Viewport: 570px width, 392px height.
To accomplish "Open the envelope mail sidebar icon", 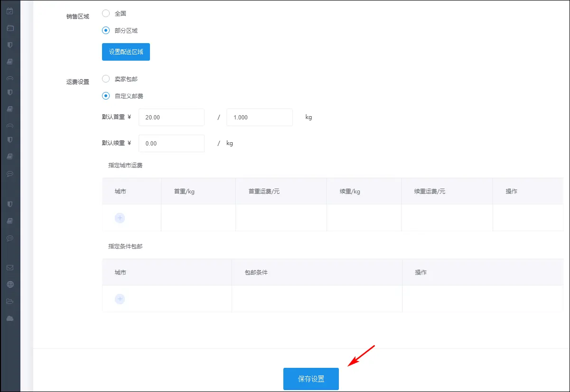I will point(10,267).
